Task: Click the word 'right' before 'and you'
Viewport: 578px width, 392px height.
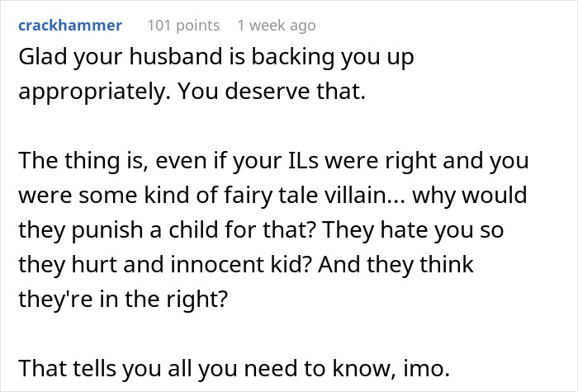Action: [410, 162]
